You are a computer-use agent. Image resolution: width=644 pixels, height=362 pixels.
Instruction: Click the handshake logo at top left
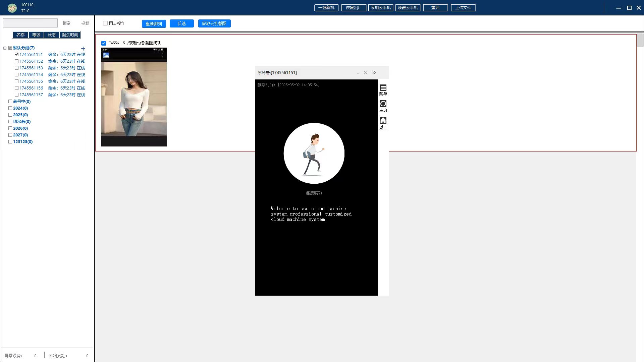tap(12, 8)
